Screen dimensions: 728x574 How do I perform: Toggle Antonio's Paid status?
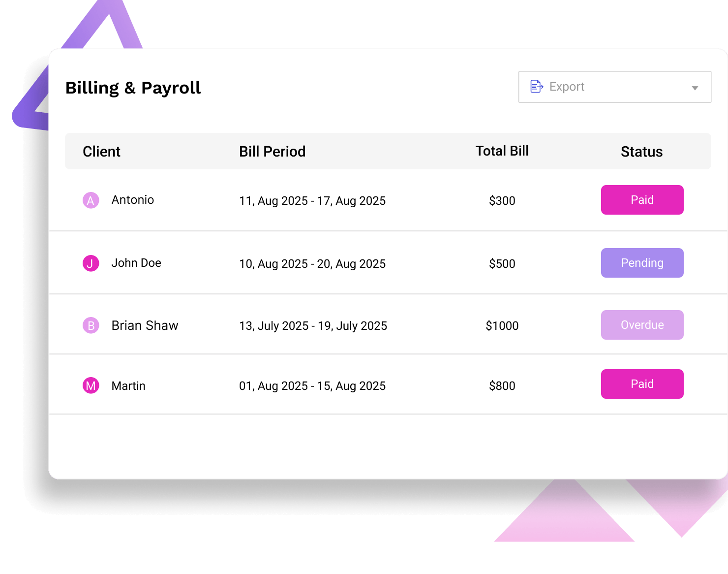[642, 200]
